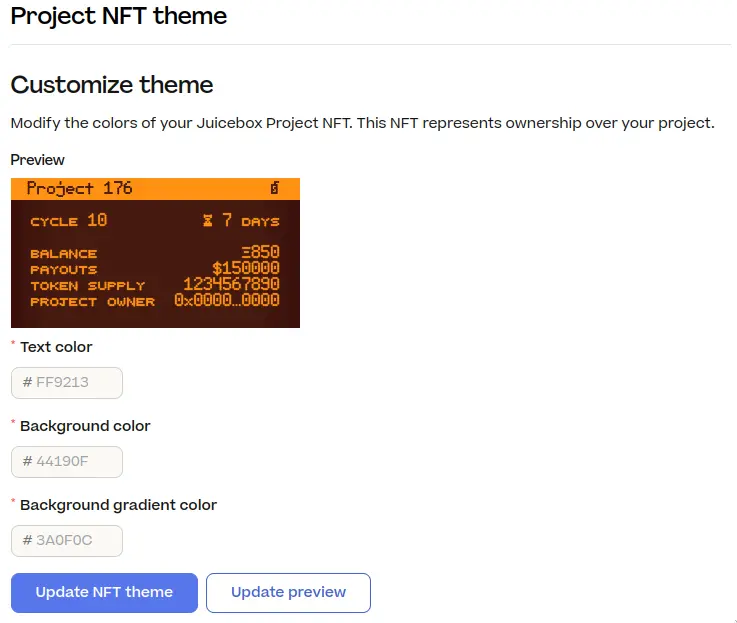Click the CYCLE 10 text in preview
This screenshot has height=623, width=737.
coord(69,221)
